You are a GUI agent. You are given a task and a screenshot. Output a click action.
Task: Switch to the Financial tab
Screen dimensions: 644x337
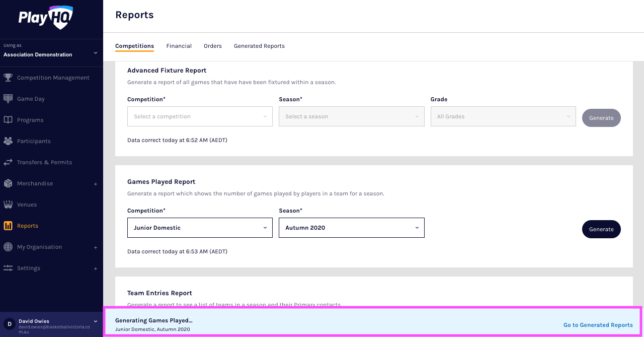[179, 46]
